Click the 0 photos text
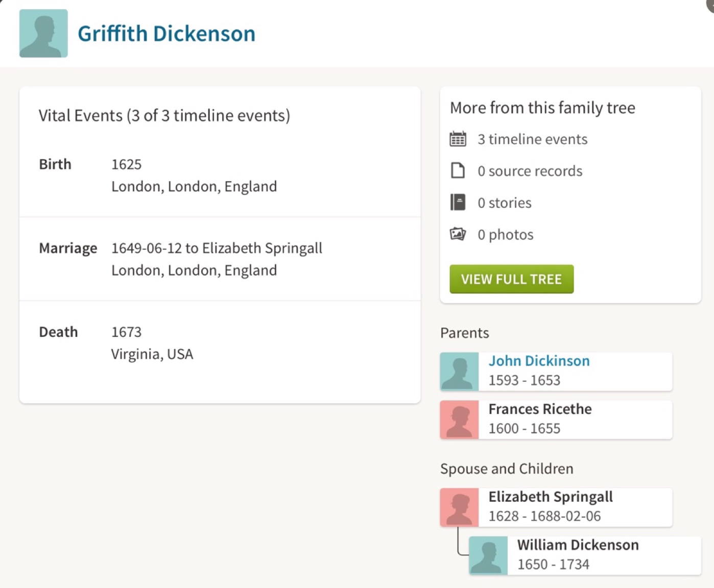The height and width of the screenshot is (588, 714). [505, 235]
